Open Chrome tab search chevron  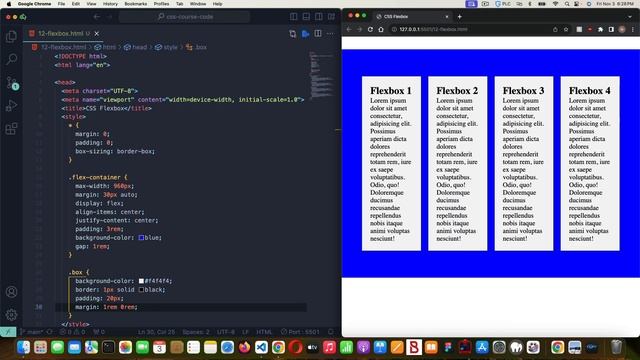coord(630,17)
